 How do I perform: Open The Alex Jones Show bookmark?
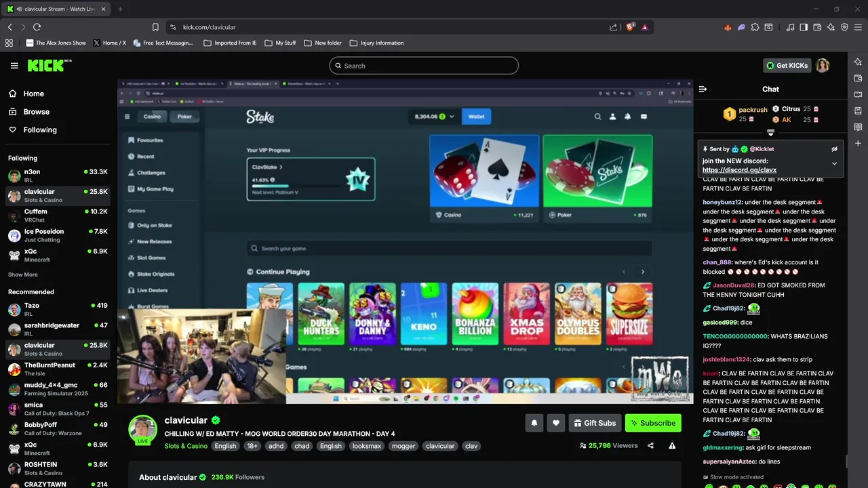pos(56,43)
